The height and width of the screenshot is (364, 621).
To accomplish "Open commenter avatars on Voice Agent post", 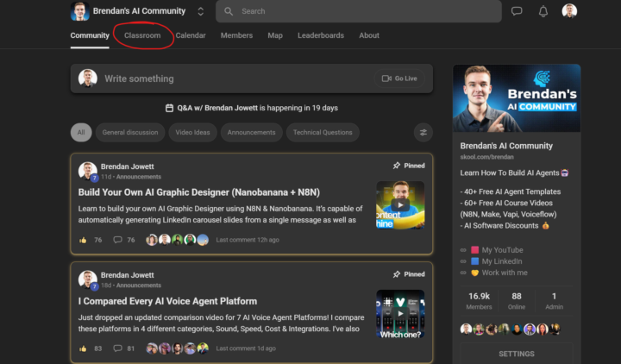I will click(x=177, y=348).
